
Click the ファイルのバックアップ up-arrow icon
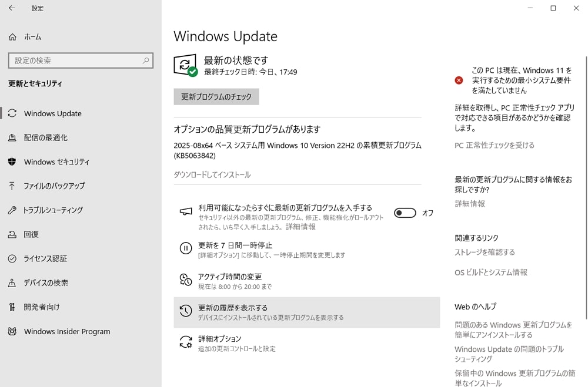(x=12, y=186)
